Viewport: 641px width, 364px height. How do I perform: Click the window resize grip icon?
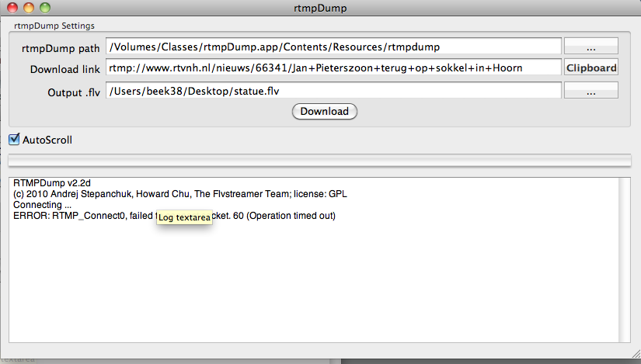(x=636, y=354)
